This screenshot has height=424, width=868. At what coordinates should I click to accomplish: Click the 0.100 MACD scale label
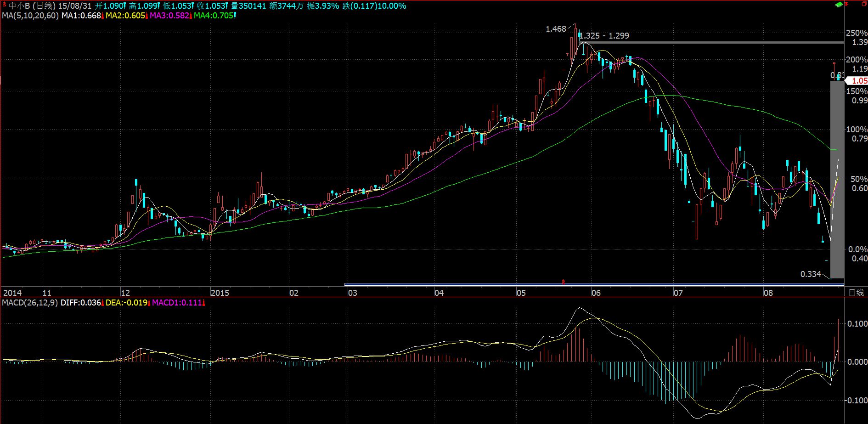857,324
